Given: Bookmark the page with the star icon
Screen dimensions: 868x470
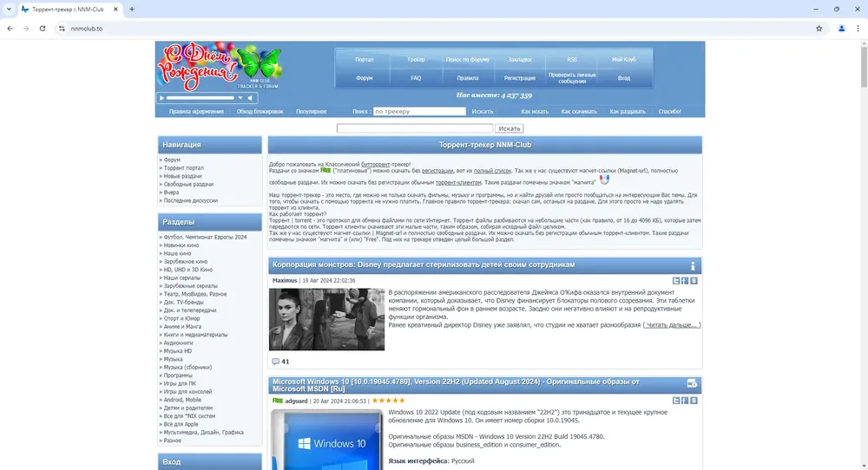Looking at the screenshot, I should (819, 29).
